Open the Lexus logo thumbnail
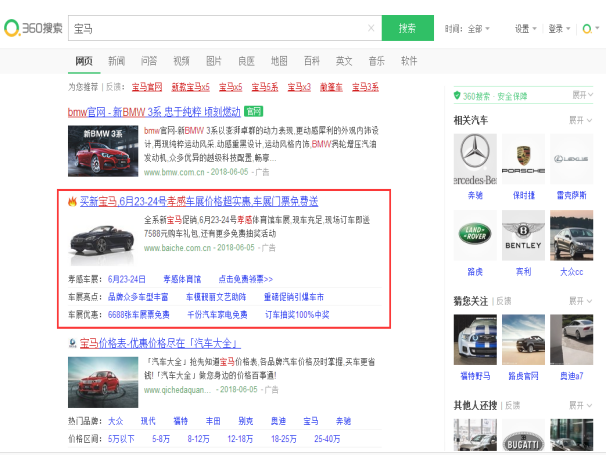 [x=571, y=159]
